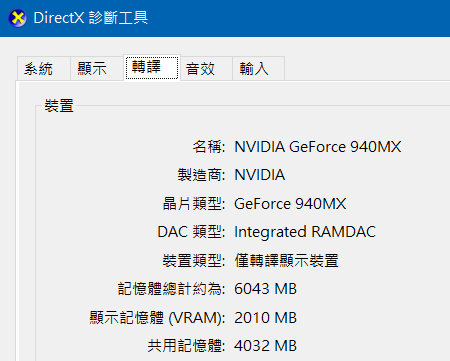Click the 6043 MB total memory value

265,289
